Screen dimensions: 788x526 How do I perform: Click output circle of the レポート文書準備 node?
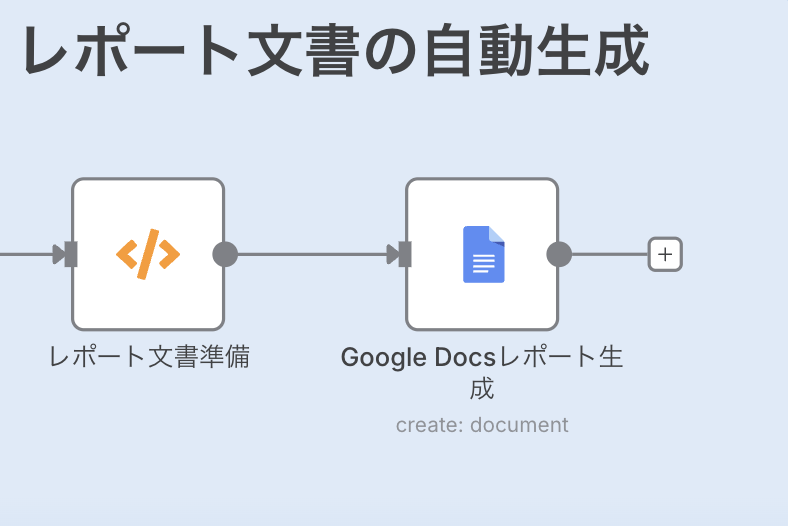coord(225,254)
